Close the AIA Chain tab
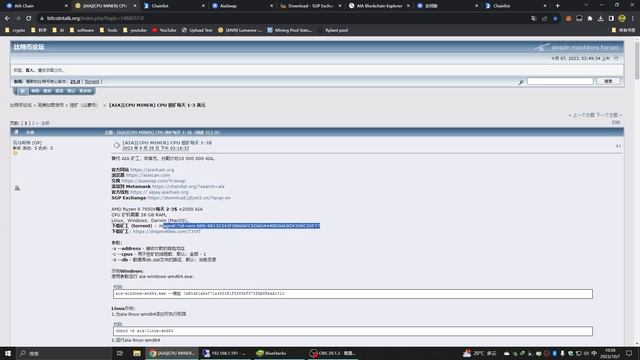 66,6
